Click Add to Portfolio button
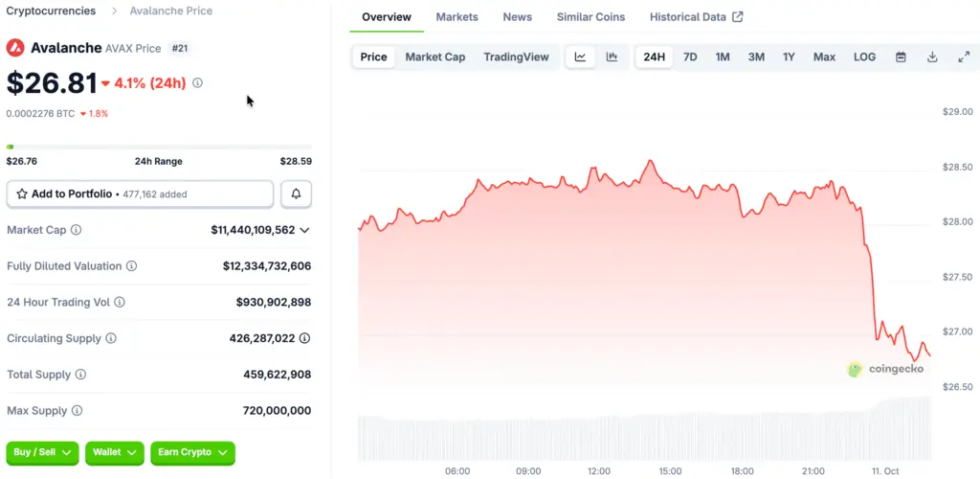This screenshot has width=980, height=479. point(140,194)
